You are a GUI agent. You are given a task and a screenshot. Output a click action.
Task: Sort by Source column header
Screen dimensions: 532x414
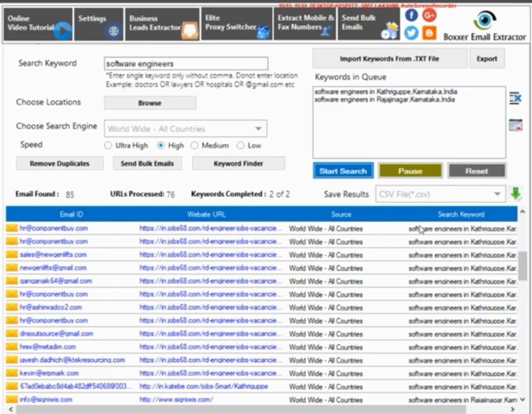pos(341,215)
